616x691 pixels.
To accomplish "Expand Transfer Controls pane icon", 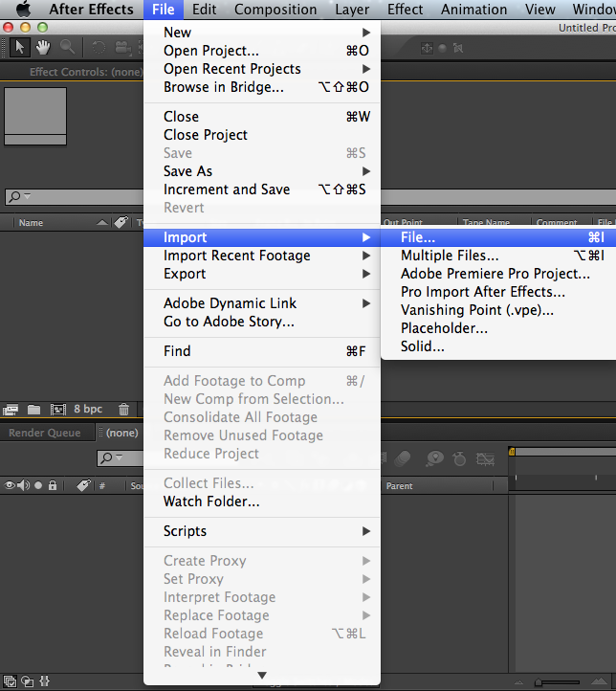I will tap(28, 681).
